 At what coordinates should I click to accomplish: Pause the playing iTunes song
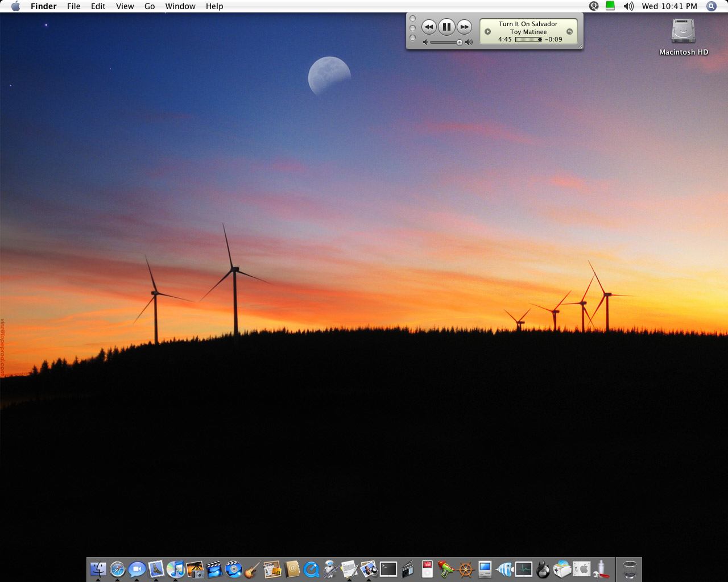coord(446,27)
